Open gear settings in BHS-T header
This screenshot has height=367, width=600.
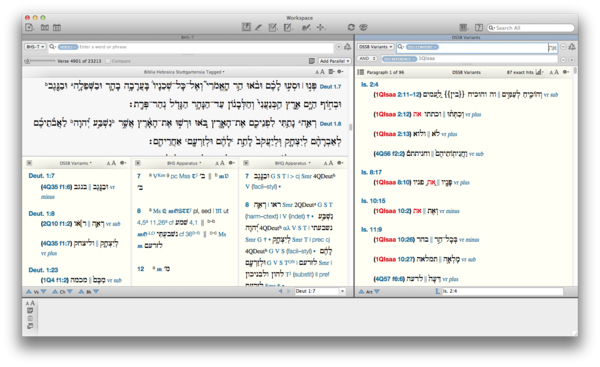pyautogui.click(x=340, y=72)
